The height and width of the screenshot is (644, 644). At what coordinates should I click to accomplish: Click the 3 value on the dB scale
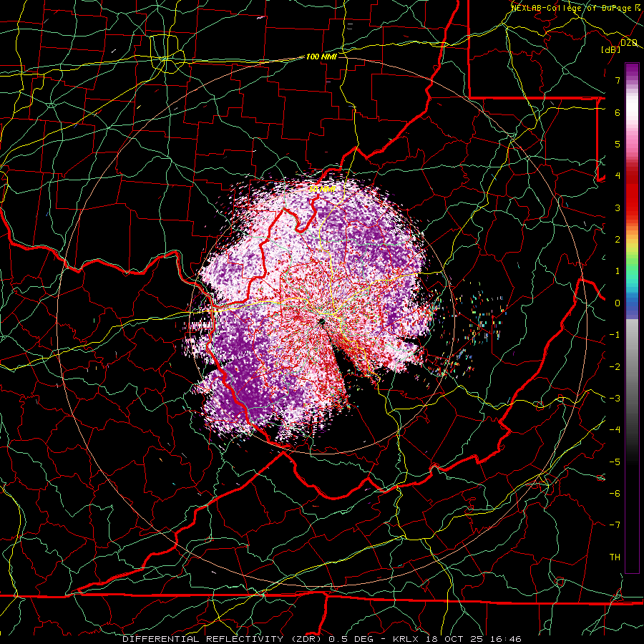click(618, 208)
